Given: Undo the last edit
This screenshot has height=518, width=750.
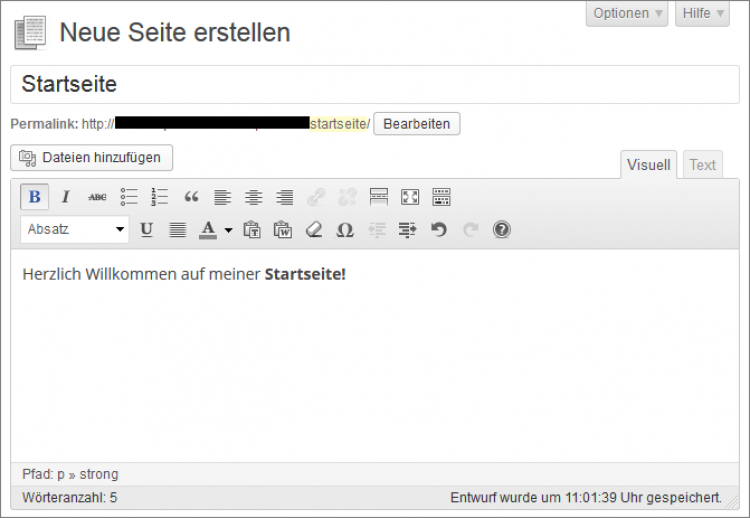Looking at the screenshot, I should point(438,230).
